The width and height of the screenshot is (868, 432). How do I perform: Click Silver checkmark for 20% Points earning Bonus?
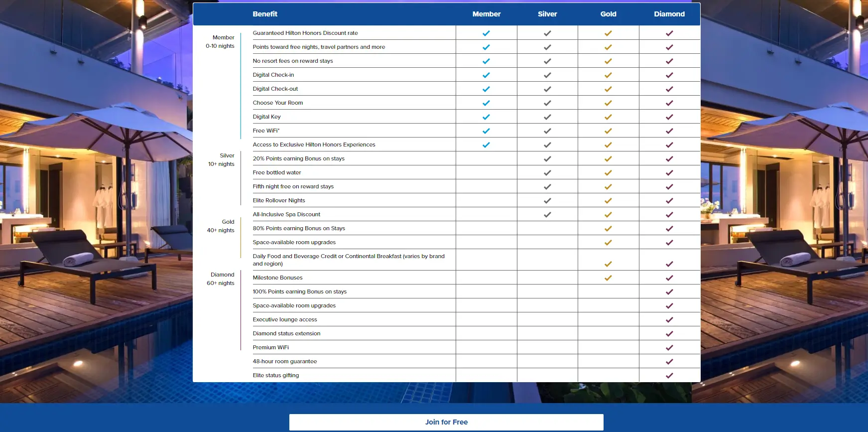coord(547,159)
